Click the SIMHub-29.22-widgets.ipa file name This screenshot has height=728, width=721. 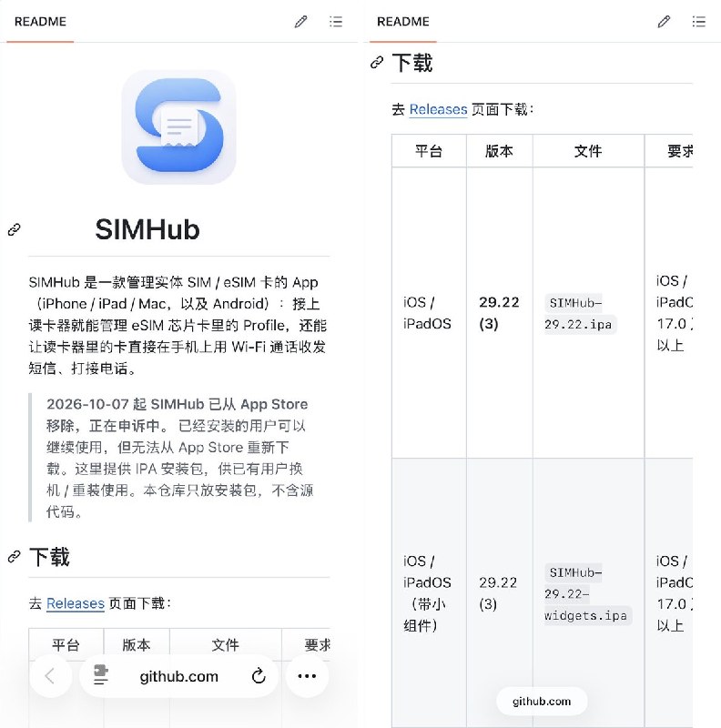[588, 594]
